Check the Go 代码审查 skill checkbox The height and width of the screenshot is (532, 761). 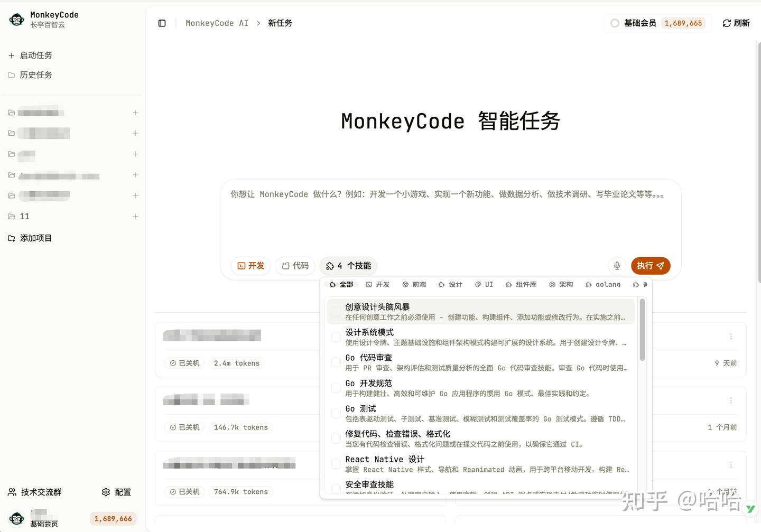click(x=336, y=362)
